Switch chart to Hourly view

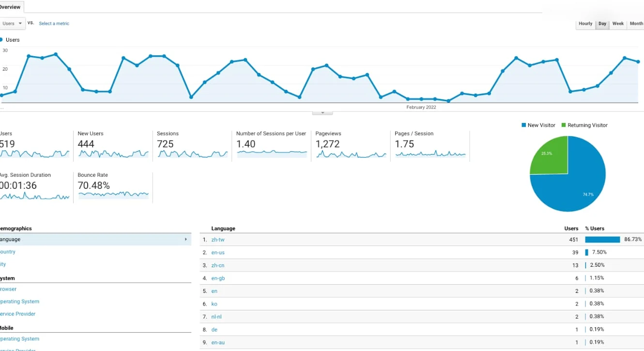[585, 24]
